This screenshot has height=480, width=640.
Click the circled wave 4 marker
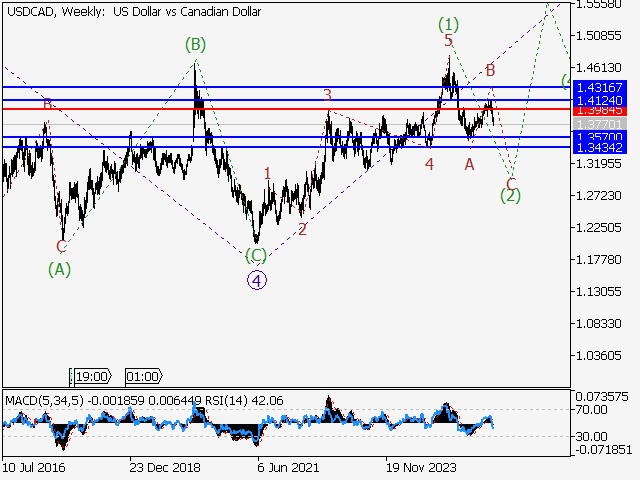[x=257, y=280]
